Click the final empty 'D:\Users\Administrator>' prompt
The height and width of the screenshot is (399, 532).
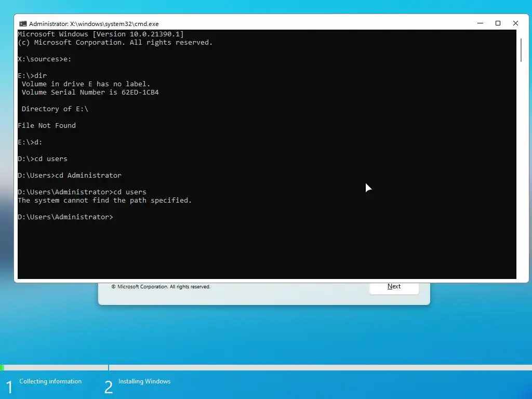pyautogui.click(x=65, y=217)
